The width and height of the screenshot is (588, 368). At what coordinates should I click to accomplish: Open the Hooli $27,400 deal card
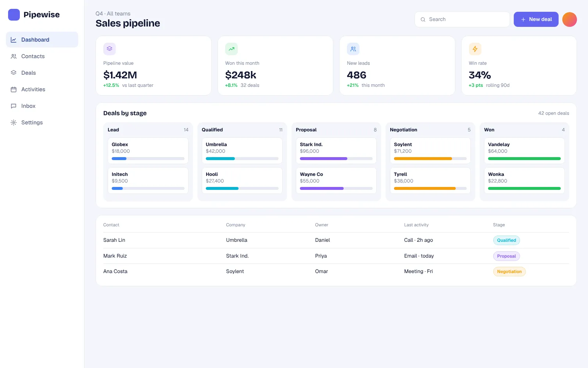click(x=242, y=181)
